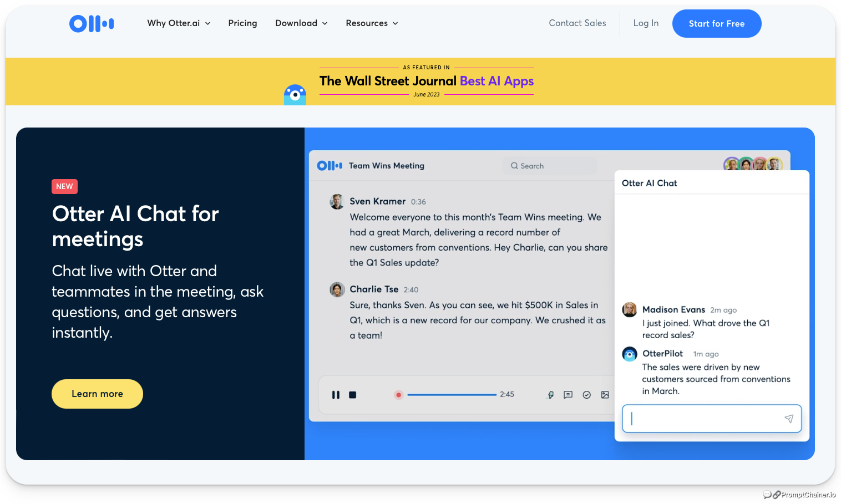Open the Pricing page
The image size is (841, 504).
point(242,23)
